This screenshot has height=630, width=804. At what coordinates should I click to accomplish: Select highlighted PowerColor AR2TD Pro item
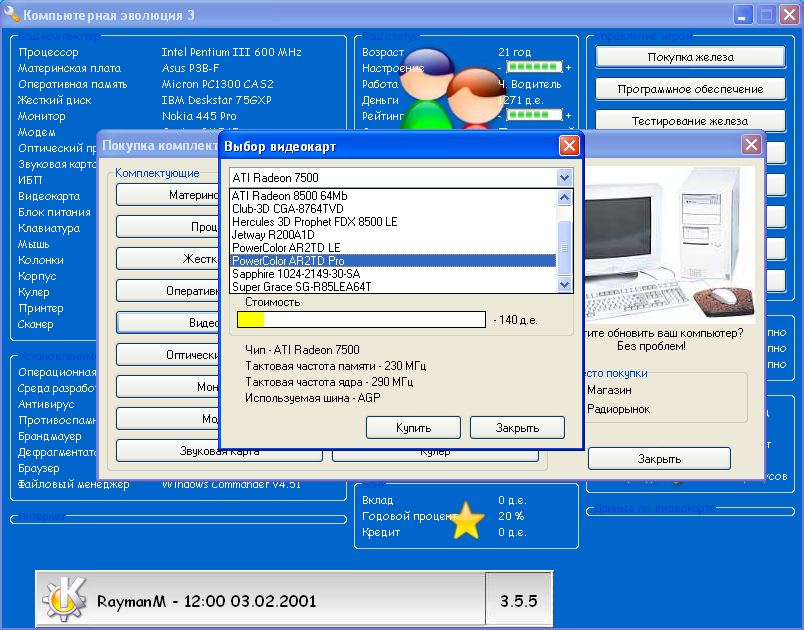[x=393, y=260]
